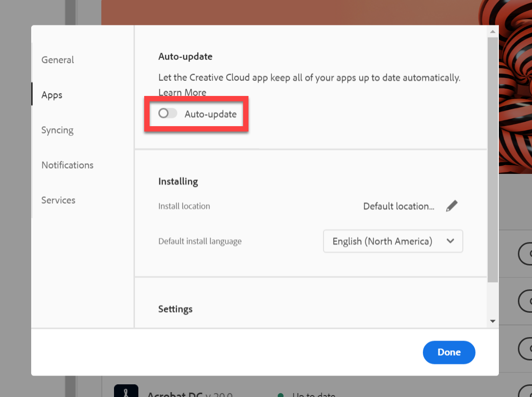Toggle the highlighted Auto-update switch
Viewport: 532px width, 397px height.
click(x=167, y=113)
